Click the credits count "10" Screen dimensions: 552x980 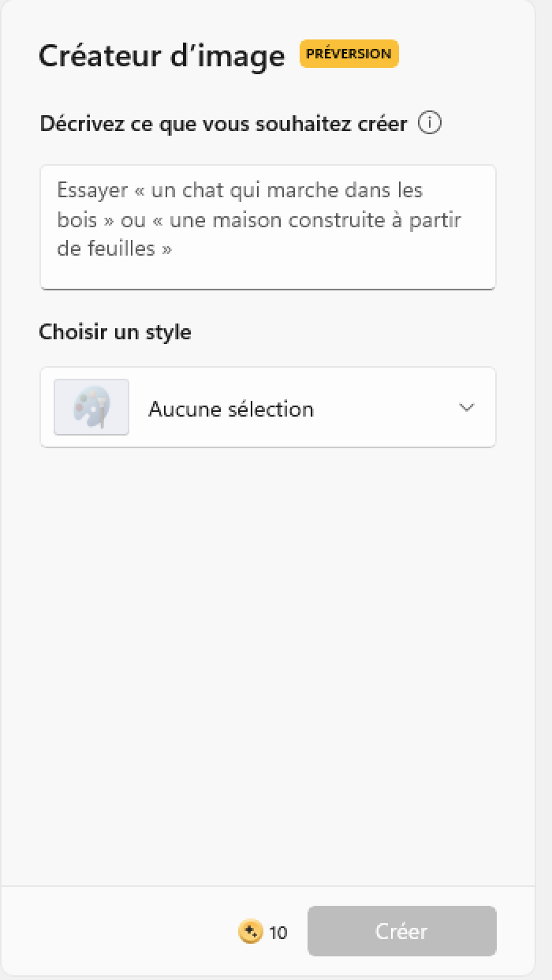(x=278, y=933)
